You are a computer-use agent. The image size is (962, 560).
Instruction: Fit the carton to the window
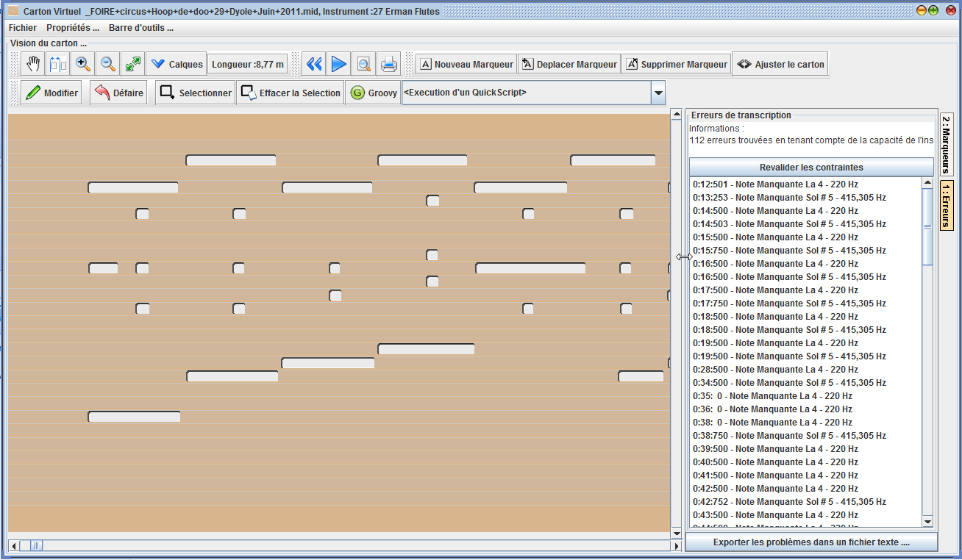133,65
